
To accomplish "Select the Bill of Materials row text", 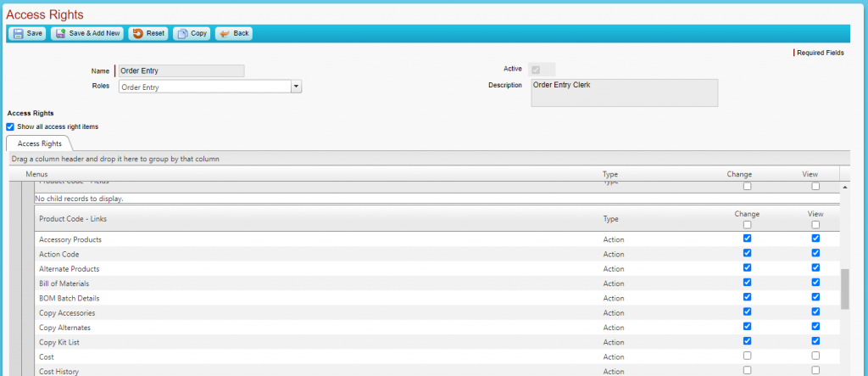I will [64, 283].
